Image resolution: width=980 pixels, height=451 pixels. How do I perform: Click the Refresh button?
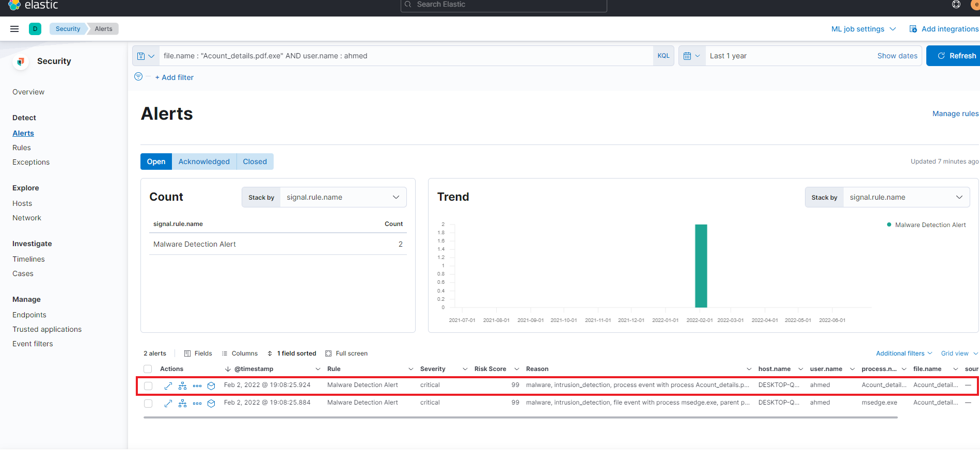point(956,56)
